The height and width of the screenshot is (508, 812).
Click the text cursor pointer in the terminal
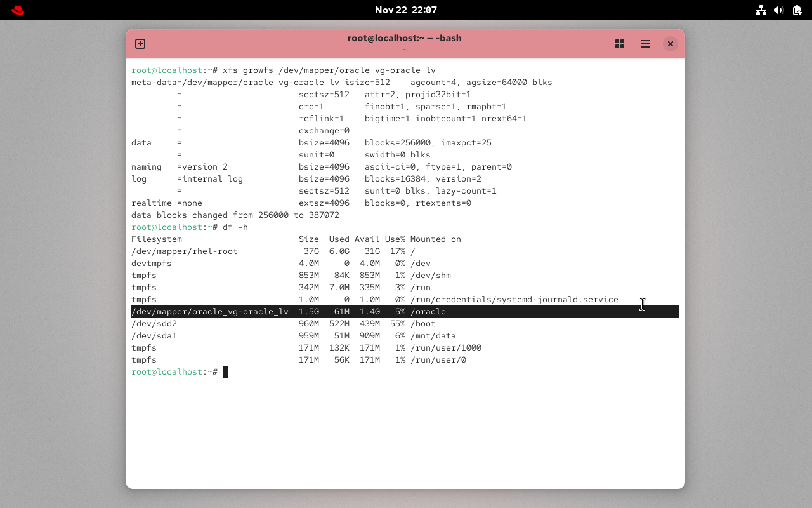[643, 304]
